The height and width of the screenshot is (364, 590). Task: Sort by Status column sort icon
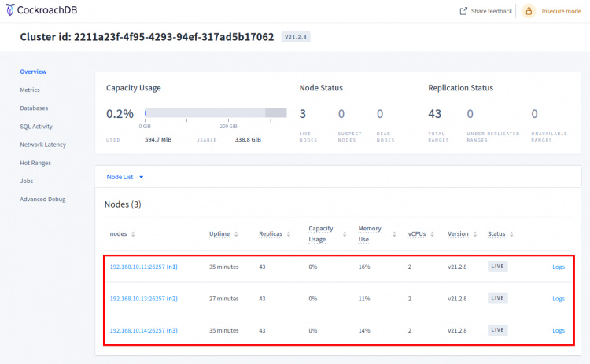512,234
